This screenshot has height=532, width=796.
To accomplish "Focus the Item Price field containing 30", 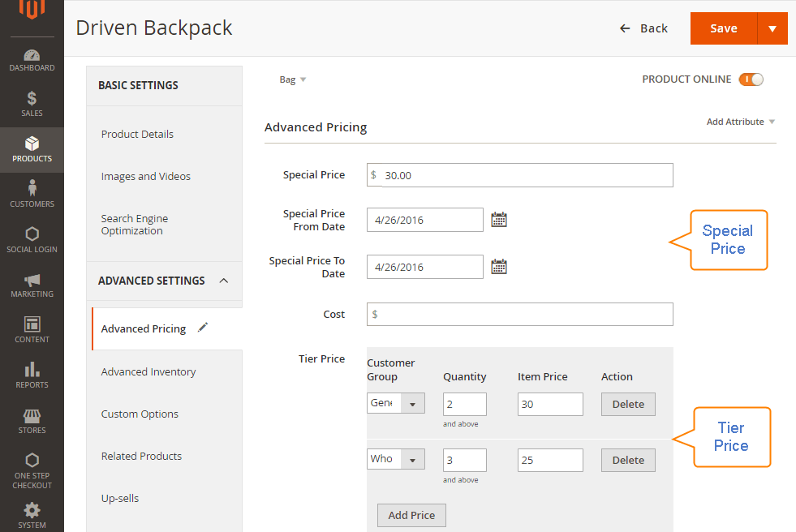I will pos(550,404).
